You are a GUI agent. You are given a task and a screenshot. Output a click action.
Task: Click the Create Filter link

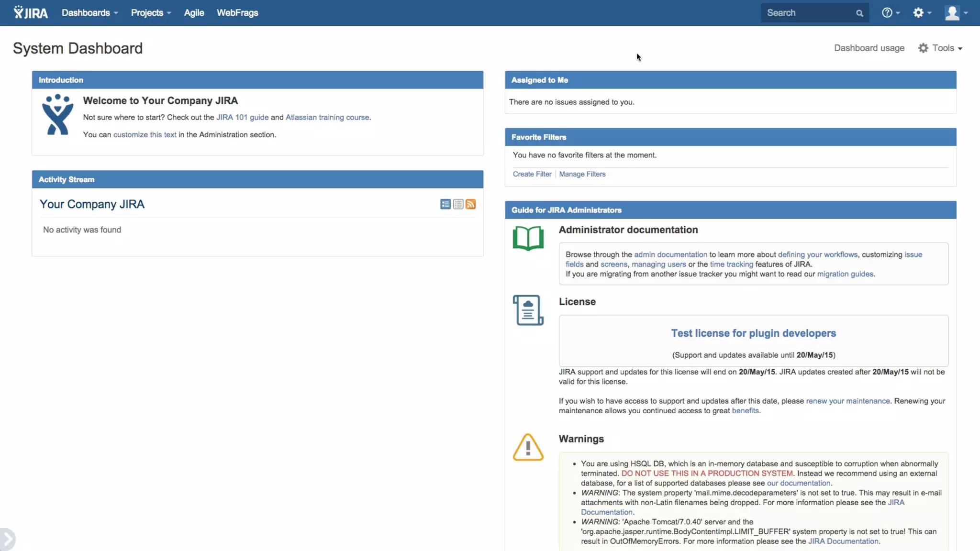(x=532, y=174)
